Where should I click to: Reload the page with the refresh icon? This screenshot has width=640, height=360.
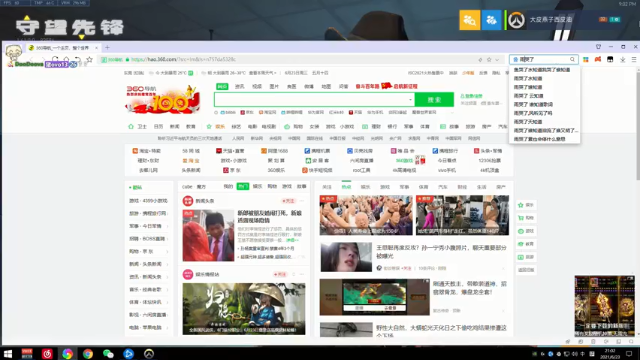(55, 60)
